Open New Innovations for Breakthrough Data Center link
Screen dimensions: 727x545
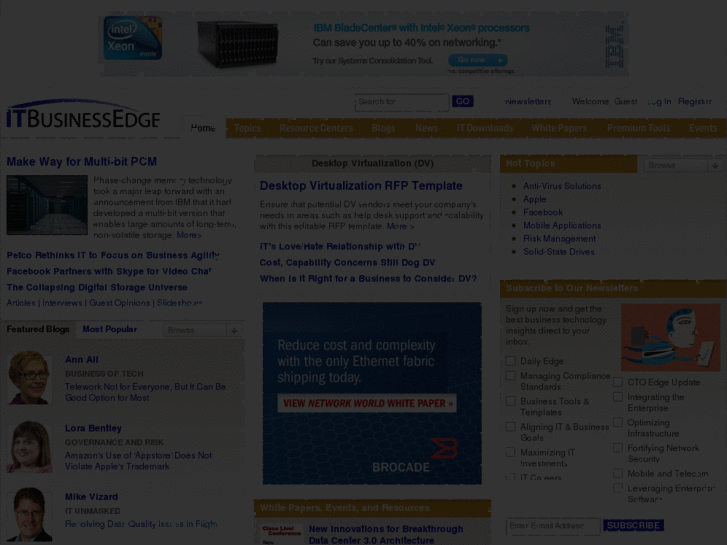tap(386, 534)
